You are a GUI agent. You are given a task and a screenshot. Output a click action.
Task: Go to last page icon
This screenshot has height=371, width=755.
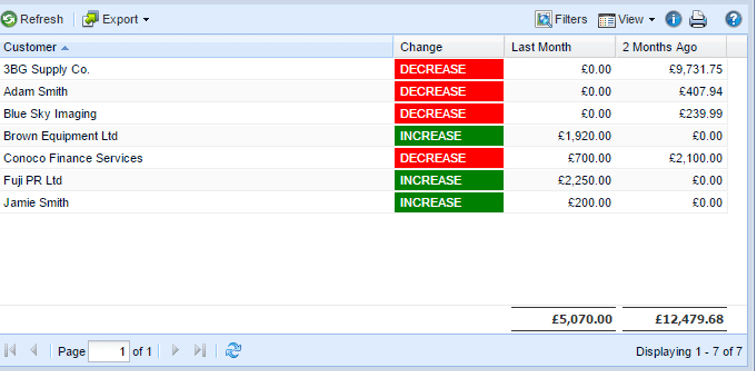199,351
